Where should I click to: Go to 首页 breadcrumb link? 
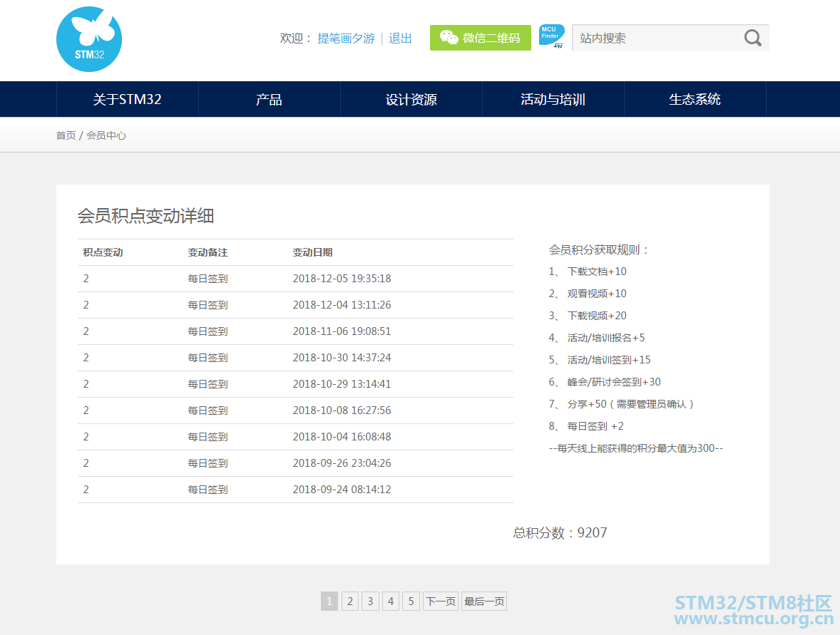[x=66, y=135]
